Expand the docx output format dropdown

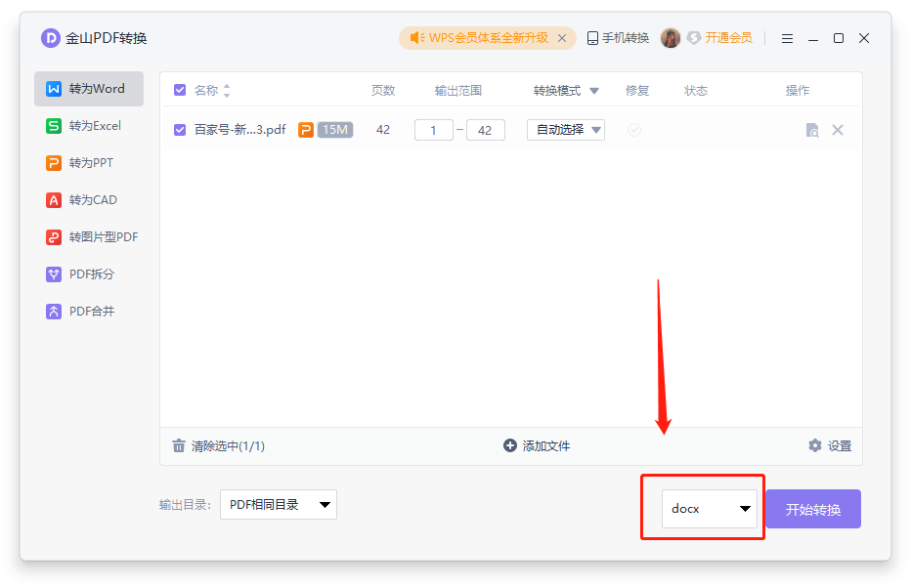pyautogui.click(x=710, y=509)
